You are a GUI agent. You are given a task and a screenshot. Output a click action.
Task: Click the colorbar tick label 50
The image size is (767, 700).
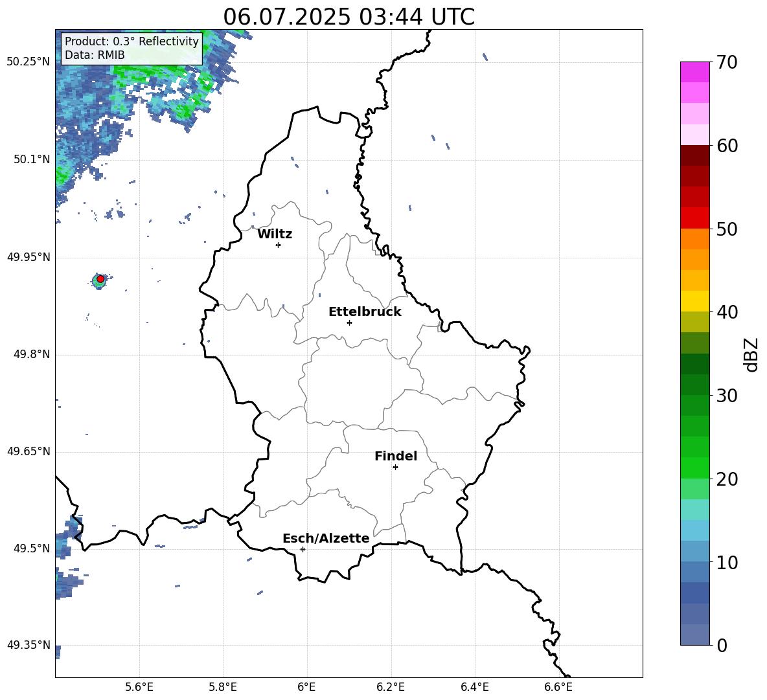tap(727, 229)
